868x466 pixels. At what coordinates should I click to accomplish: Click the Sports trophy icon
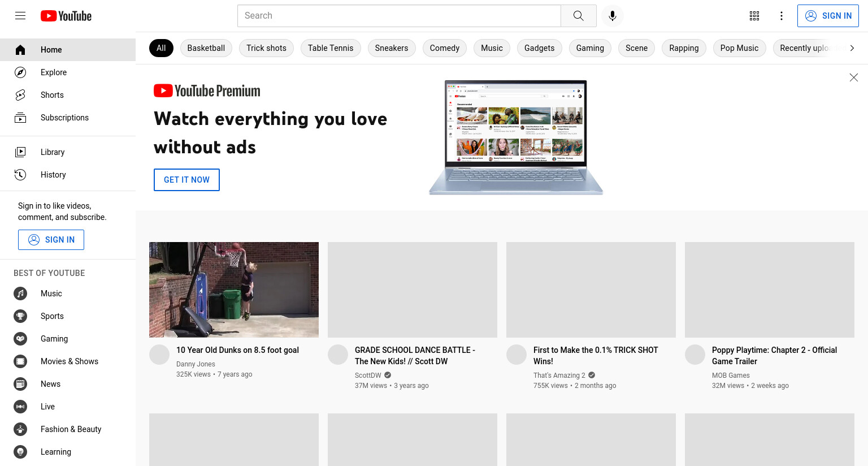tap(20, 316)
